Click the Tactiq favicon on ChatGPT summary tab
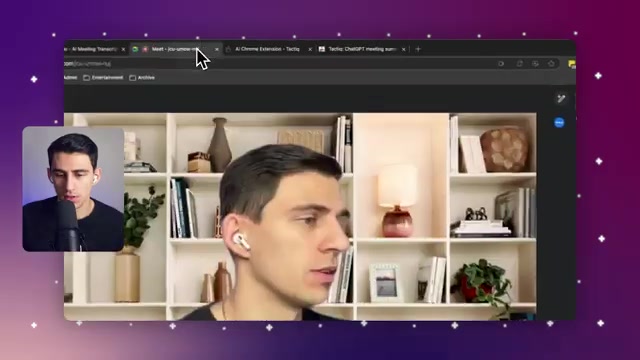This screenshot has width=640, height=360. (x=322, y=49)
